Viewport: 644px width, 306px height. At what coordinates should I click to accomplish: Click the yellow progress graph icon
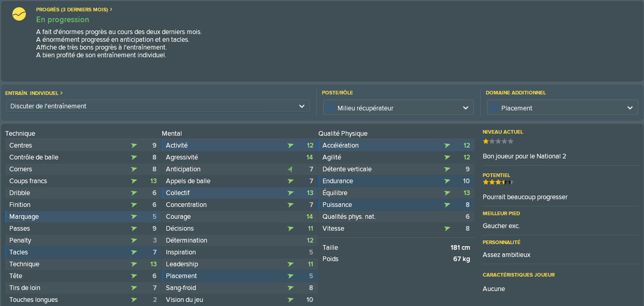click(19, 14)
